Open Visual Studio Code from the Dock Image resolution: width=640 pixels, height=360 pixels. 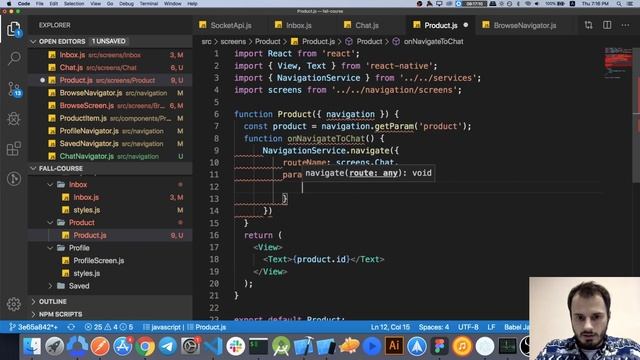(x=213, y=346)
